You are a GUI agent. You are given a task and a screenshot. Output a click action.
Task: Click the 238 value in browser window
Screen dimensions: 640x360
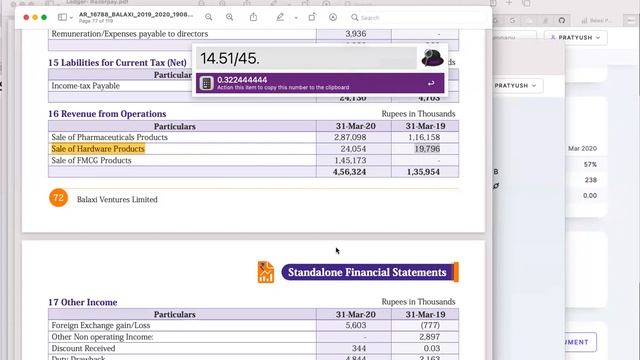(x=591, y=180)
